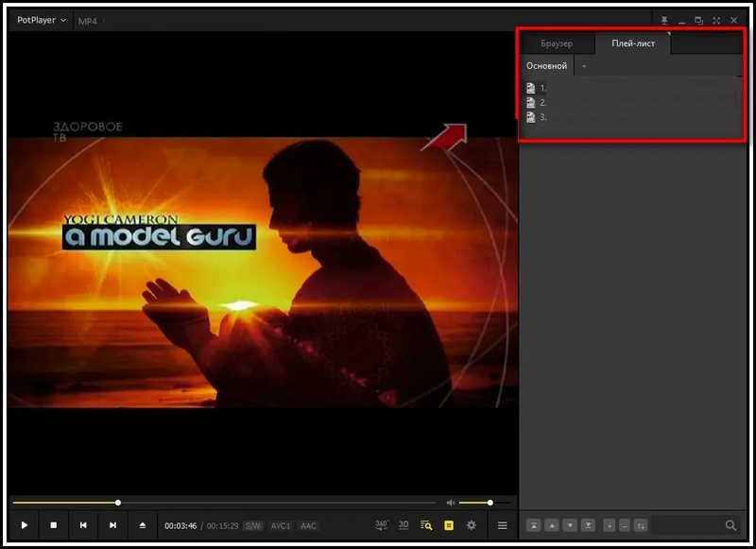Click the AAC audio codec label
The height and width of the screenshot is (549, 756).
(309, 526)
